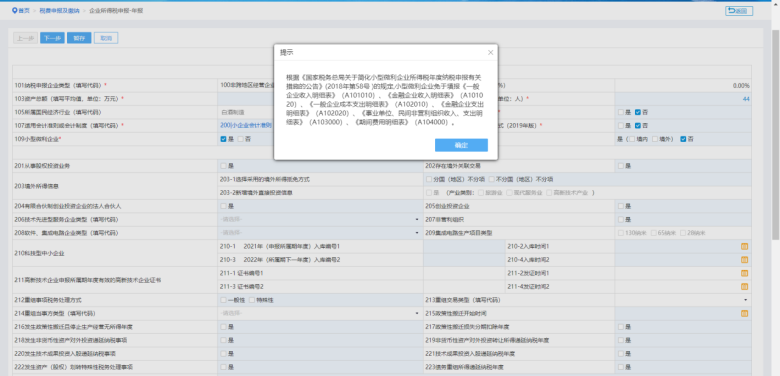Click 211-3 证书编号2 input field
Viewport: 780px width, 376px height.
click(x=464, y=286)
